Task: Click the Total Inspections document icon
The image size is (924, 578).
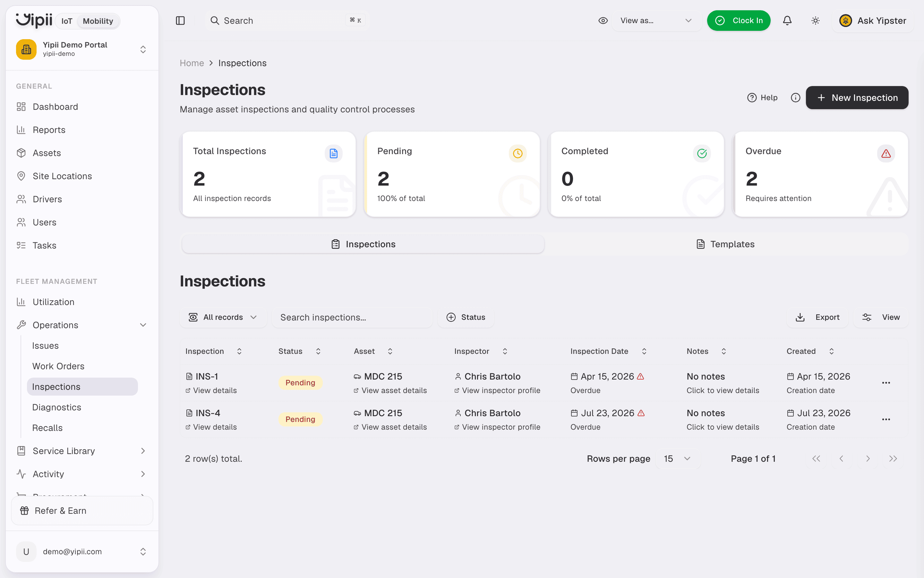Action: click(x=333, y=153)
